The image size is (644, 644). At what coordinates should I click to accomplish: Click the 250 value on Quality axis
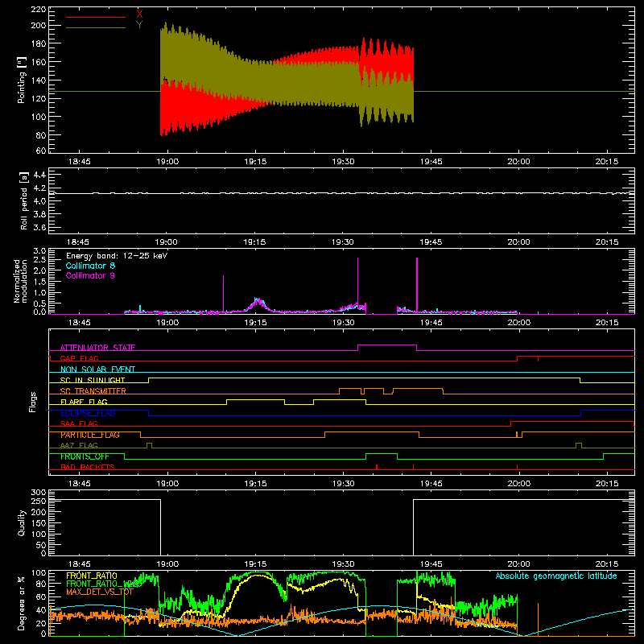click(x=38, y=501)
